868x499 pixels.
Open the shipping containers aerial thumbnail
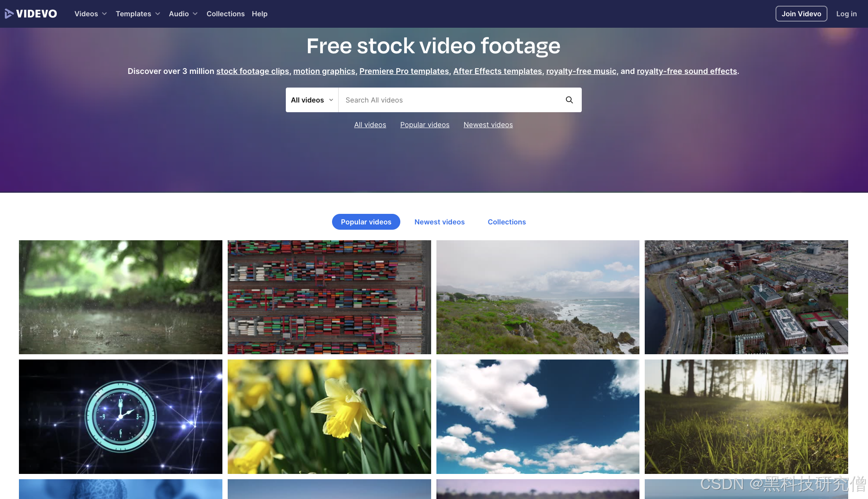point(329,297)
